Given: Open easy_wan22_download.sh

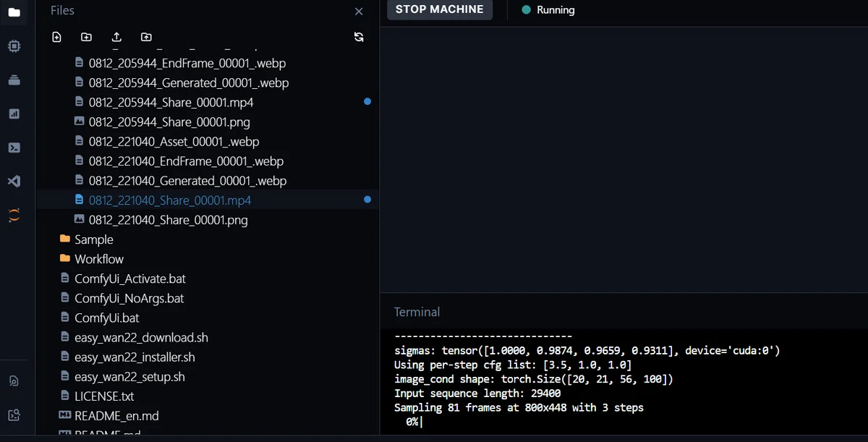Looking at the screenshot, I should pyautogui.click(x=141, y=337).
